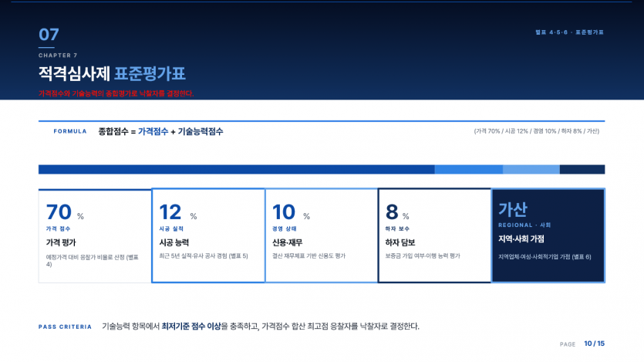Click the page indicator 10 / 15

[x=595, y=343]
